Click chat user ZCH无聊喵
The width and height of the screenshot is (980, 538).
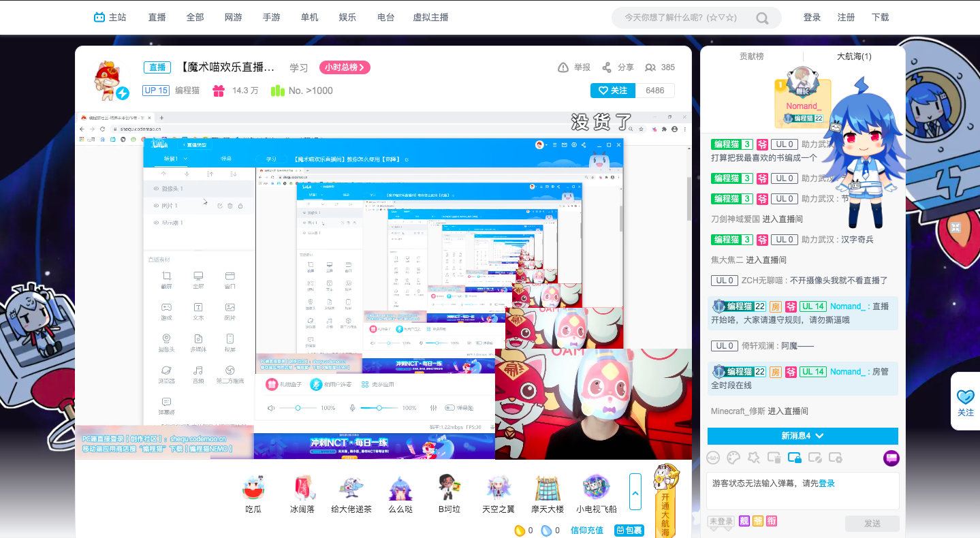tap(763, 281)
